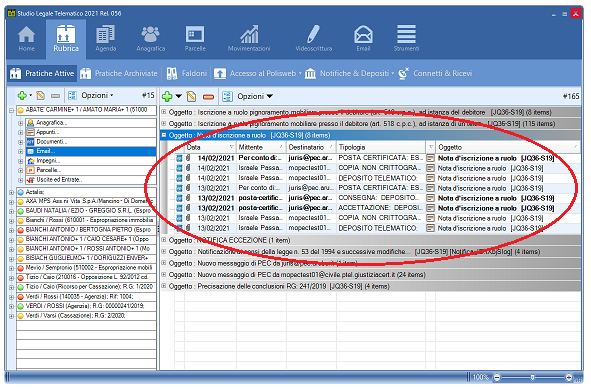Delete email with right red minus icon
The height and width of the screenshot is (390, 591).
pos(208,97)
